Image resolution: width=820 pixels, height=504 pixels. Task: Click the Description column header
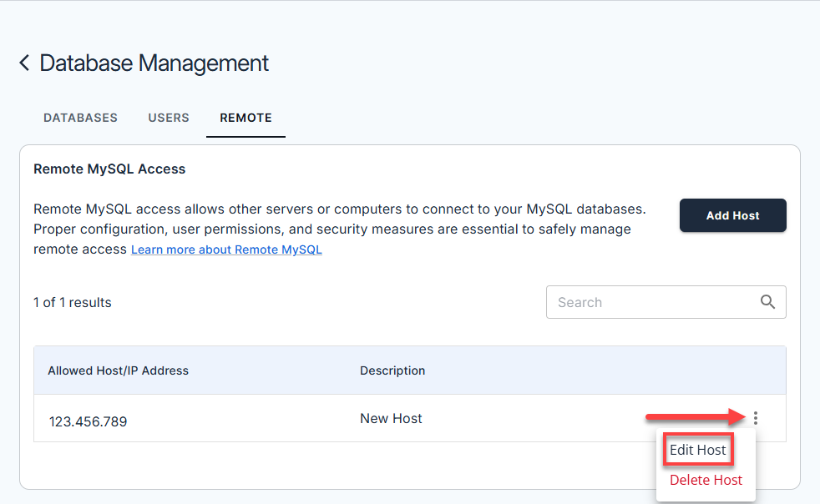[x=392, y=370]
